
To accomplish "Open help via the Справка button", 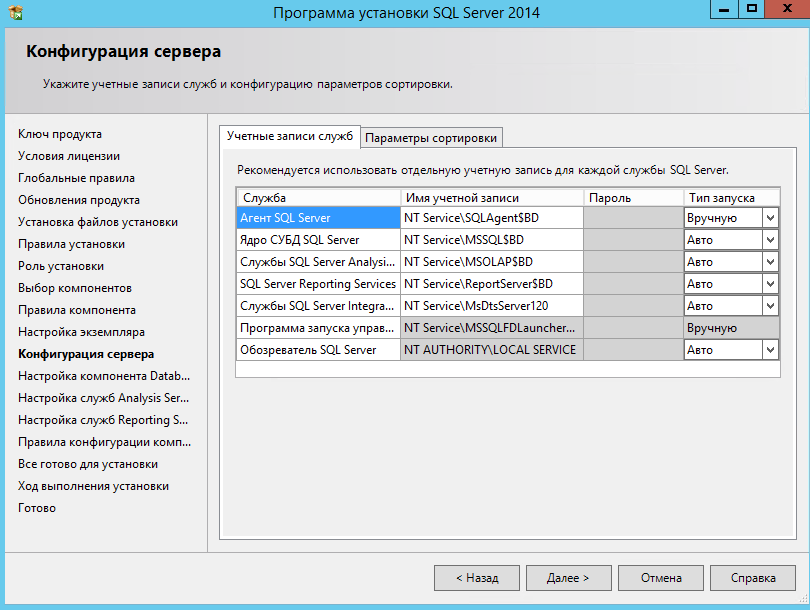I will (x=752, y=577).
